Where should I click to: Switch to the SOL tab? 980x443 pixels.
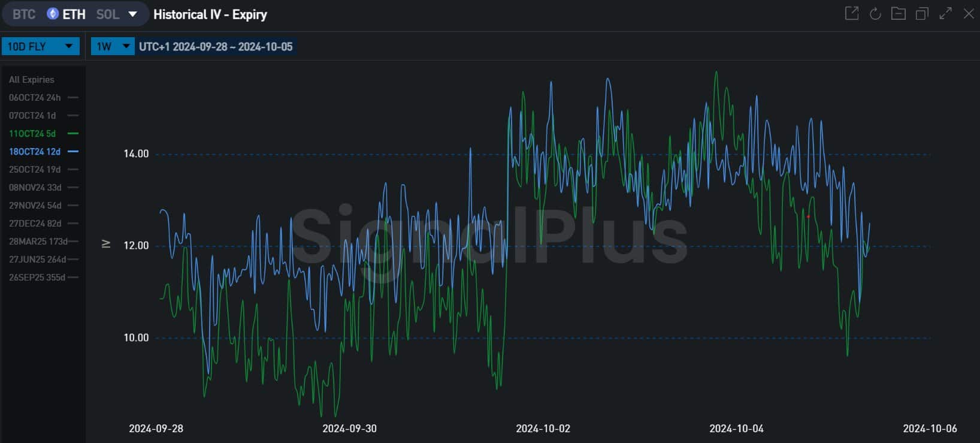pyautogui.click(x=108, y=14)
